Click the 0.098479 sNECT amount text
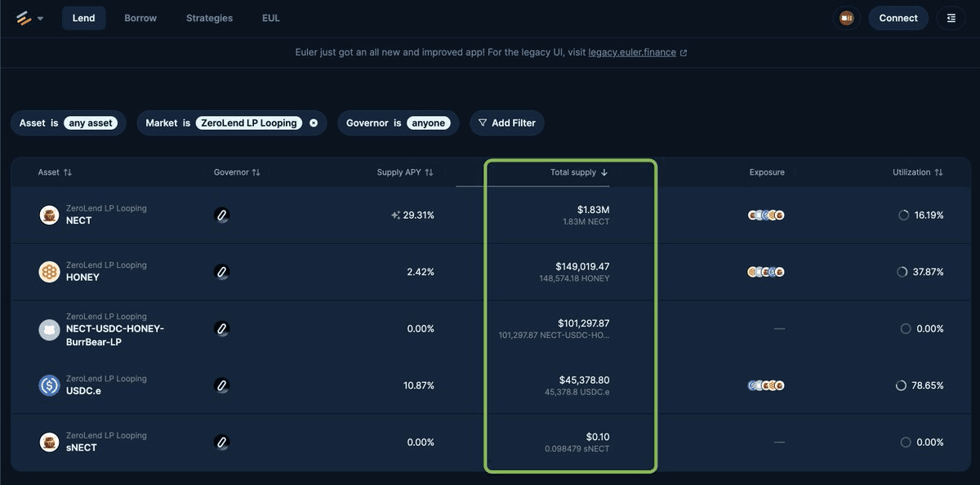This screenshot has height=485, width=980. click(577, 449)
